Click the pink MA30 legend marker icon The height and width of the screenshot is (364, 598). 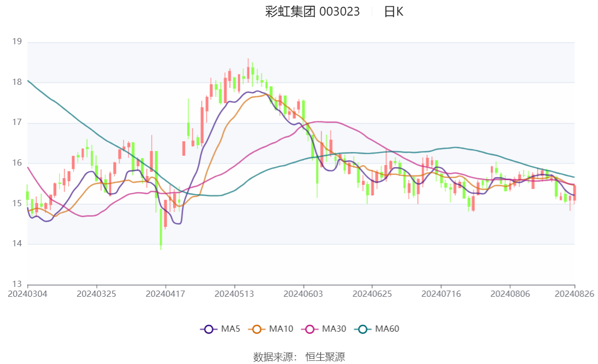310,329
